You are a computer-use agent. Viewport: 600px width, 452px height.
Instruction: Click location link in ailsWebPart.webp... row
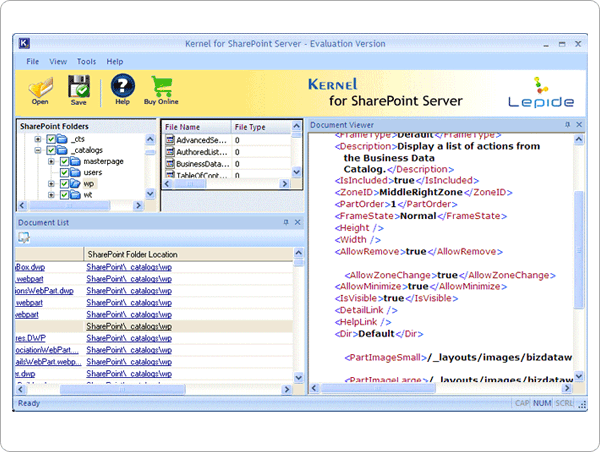(129, 362)
